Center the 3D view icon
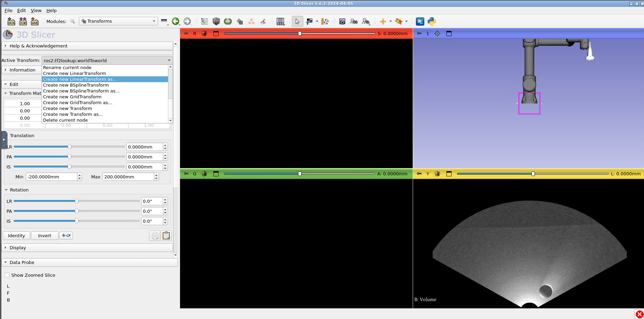This screenshot has height=319, width=644. (x=437, y=33)
